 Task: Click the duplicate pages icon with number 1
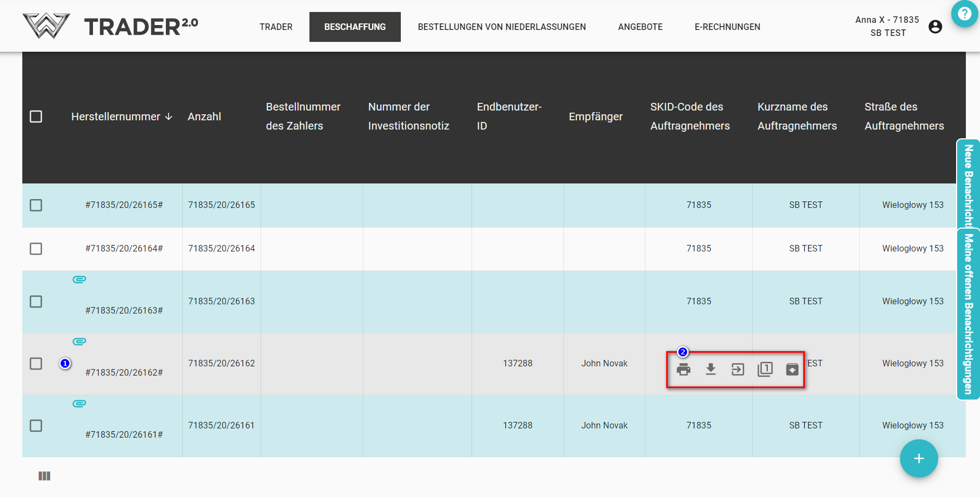765,370
